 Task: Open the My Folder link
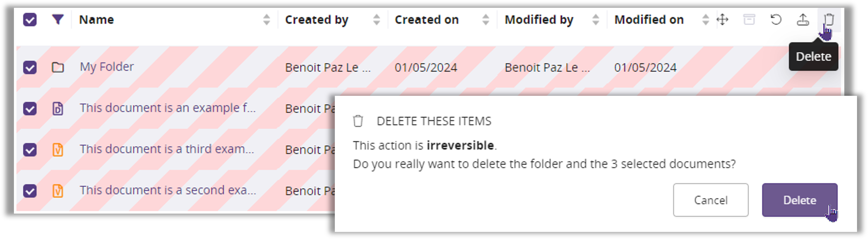pyautogui.click(x=107, y=67)
